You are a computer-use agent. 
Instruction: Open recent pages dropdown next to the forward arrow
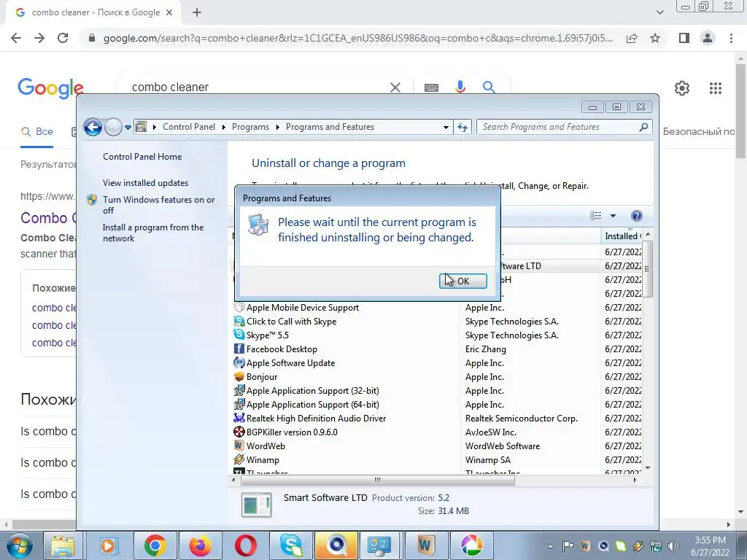coord(128,127)
